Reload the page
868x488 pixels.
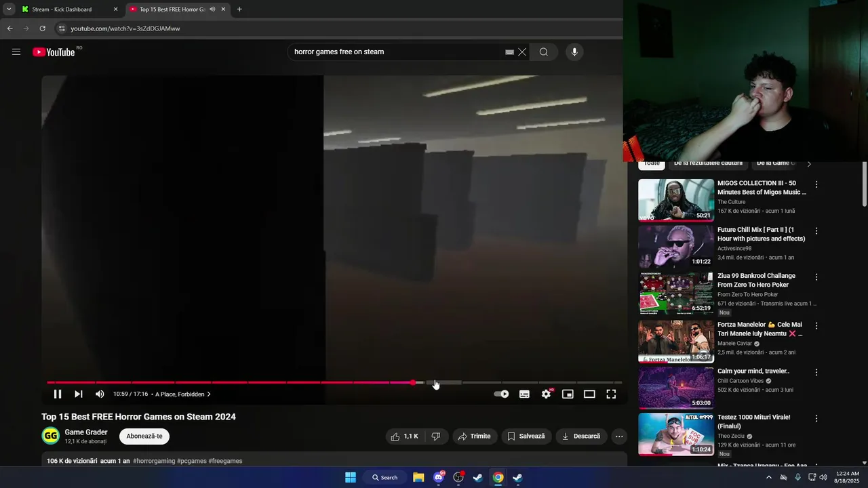click(42, 28)
